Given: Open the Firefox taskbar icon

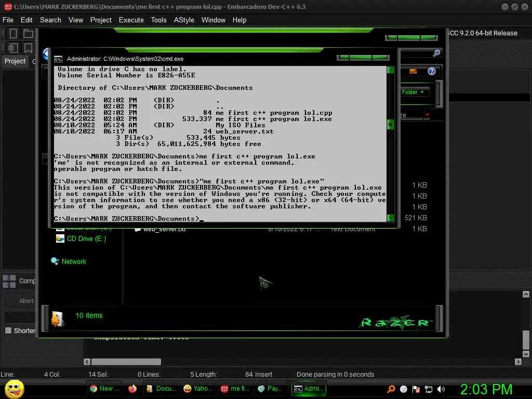Looking at the screenshot, I should (x=132, y=389).
